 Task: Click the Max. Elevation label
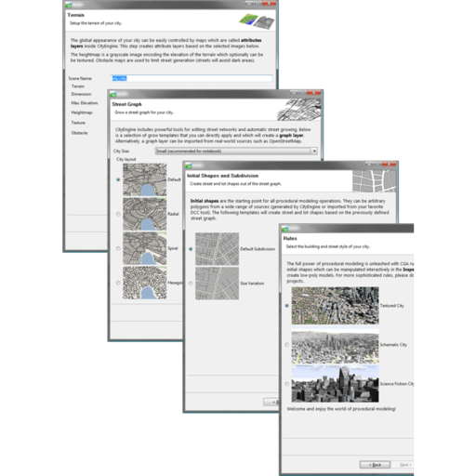click(x=85, y=103)
